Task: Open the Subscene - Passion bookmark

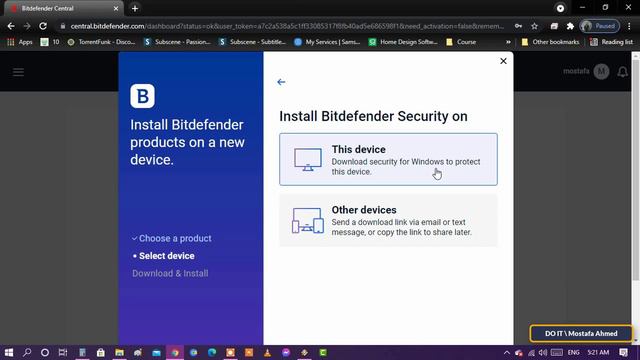Action: point(177,42)
